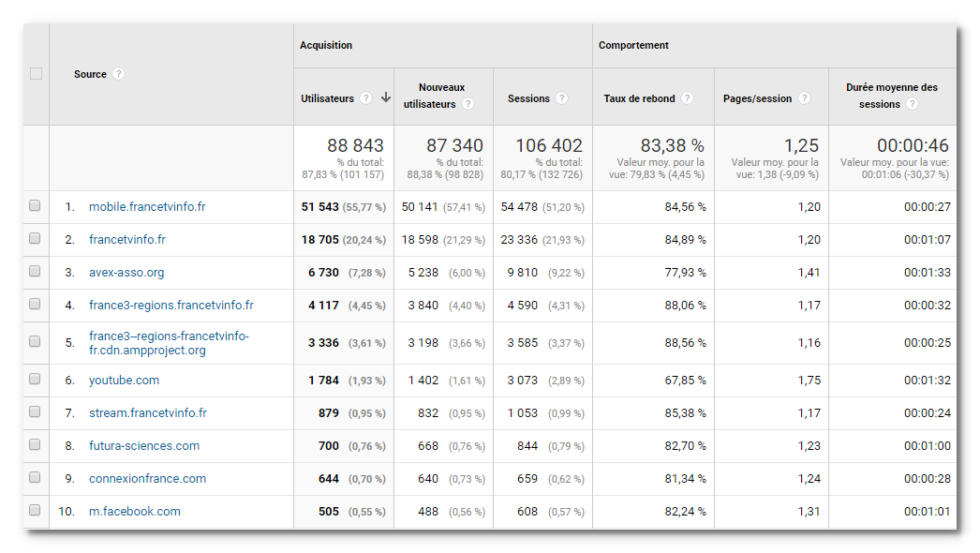Click total new users value 87 340

click(x=454, y=145)
